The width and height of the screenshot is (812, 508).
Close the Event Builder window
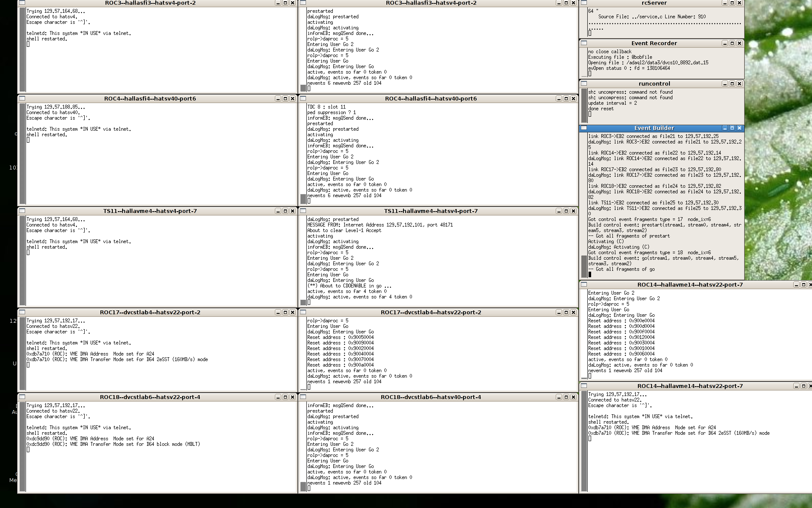739,128
